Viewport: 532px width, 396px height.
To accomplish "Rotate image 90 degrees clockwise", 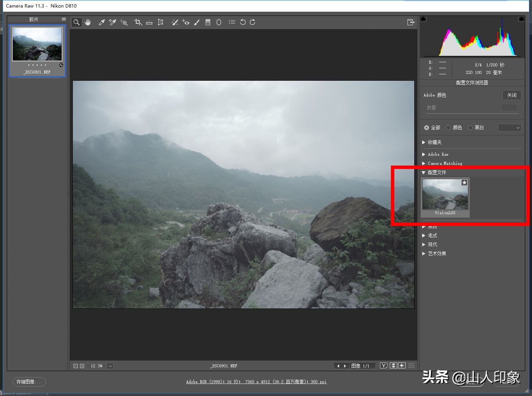I will (252, 22).
